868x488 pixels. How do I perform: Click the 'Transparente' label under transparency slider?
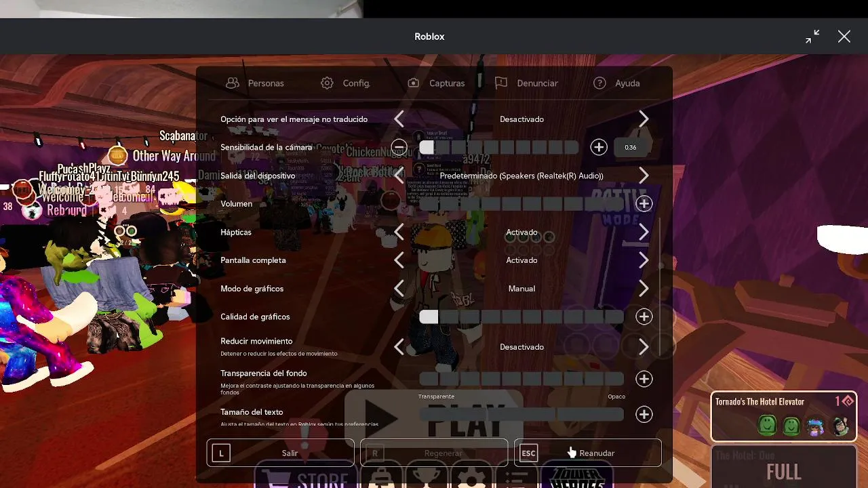click(x=437, y=396)
